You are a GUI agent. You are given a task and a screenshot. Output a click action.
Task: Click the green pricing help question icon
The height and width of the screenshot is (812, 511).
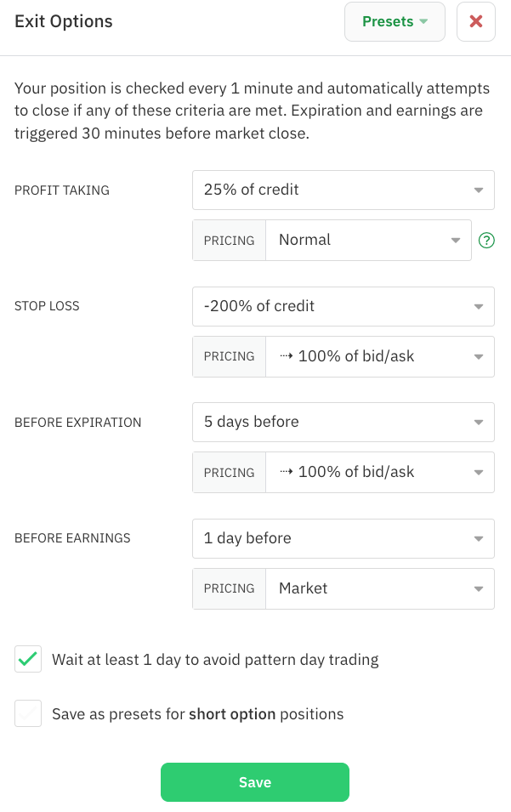[486, 241]
